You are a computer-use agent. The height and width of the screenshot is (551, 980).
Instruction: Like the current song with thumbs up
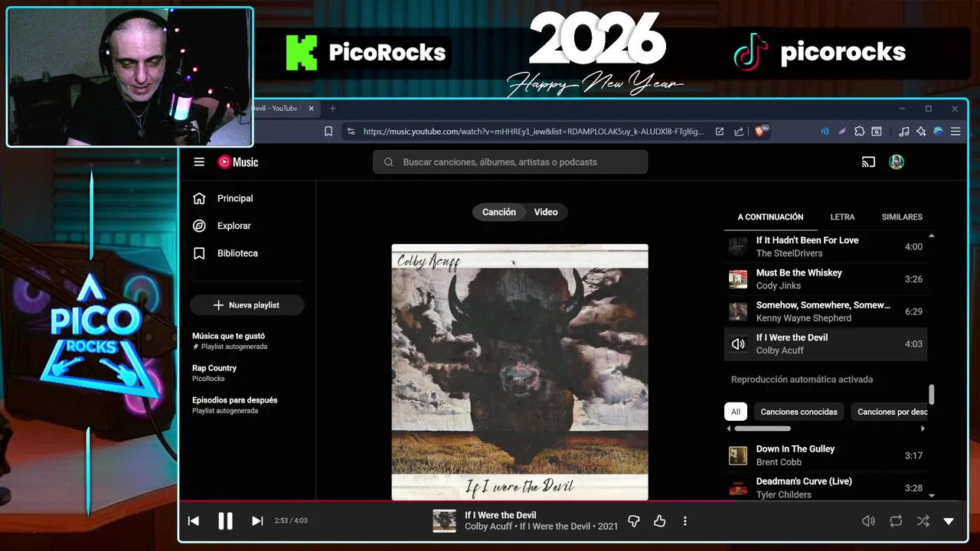click(660, 521)
